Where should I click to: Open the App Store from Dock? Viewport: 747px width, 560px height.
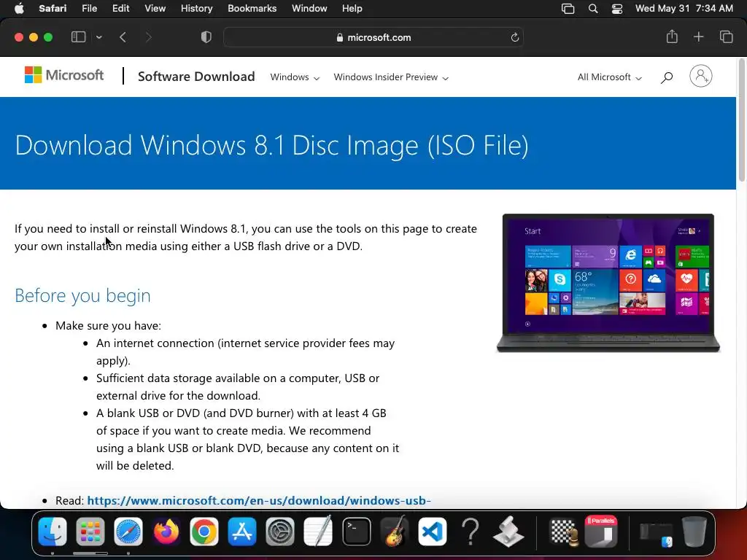coord(242,532)
